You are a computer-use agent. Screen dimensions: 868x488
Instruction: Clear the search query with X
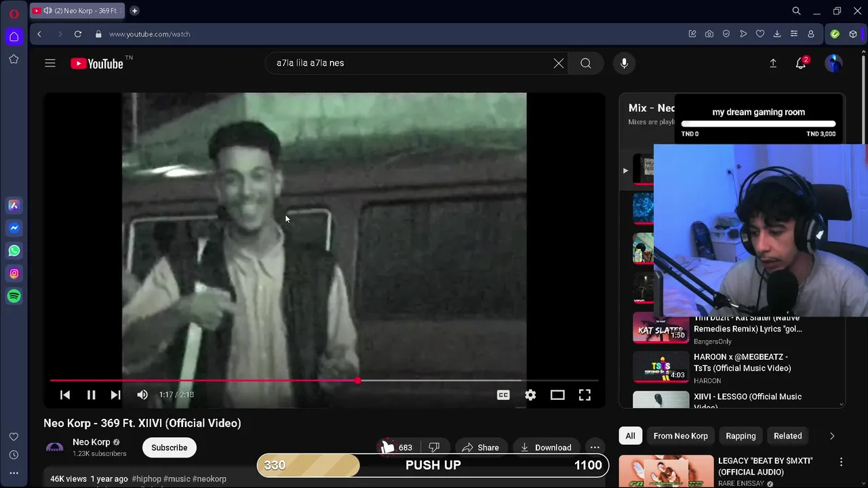click(x=559, y=63)
